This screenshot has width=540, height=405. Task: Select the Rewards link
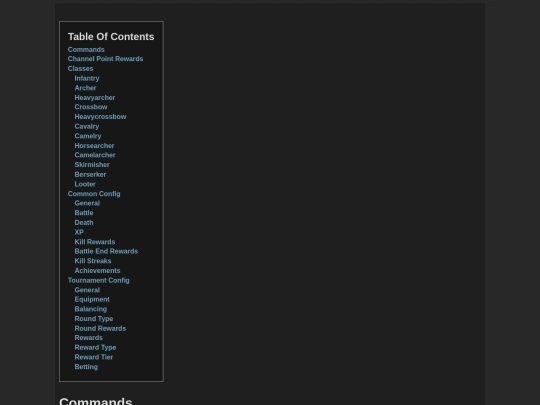pyautogui.click(x=89, y=338)
